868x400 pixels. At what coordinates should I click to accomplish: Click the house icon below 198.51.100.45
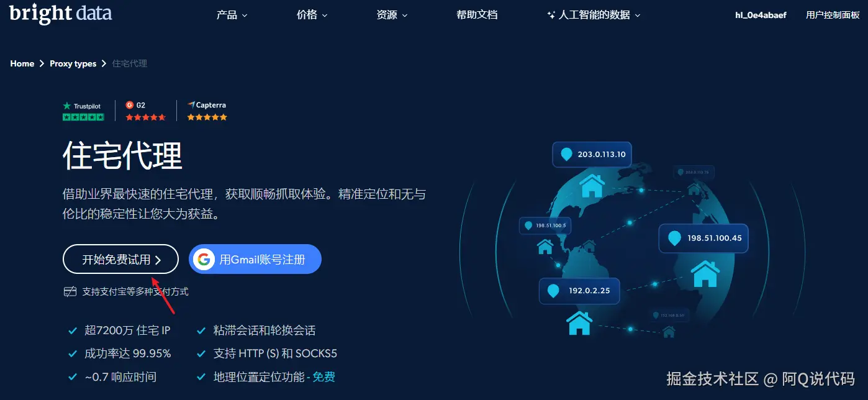pos(705,274)
